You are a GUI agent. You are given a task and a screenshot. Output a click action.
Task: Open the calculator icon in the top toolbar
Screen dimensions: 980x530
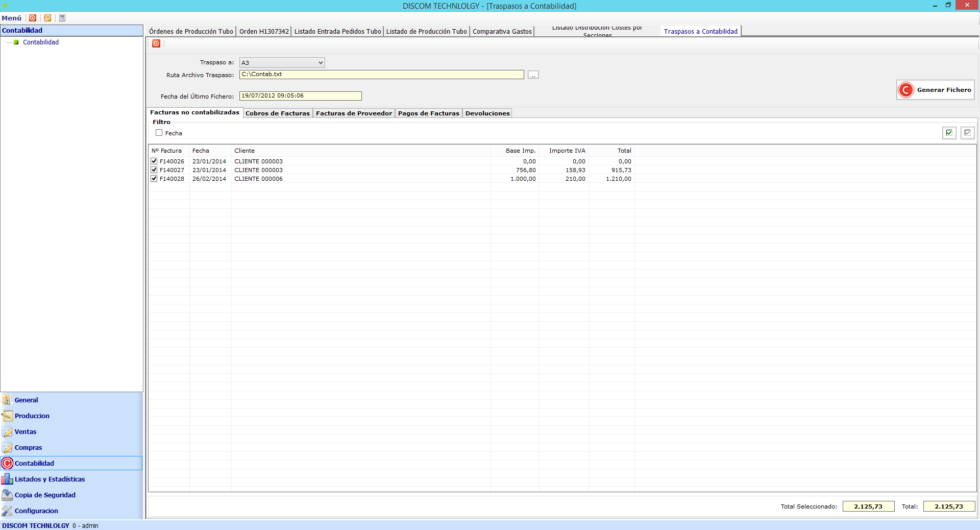click(62, 18)
